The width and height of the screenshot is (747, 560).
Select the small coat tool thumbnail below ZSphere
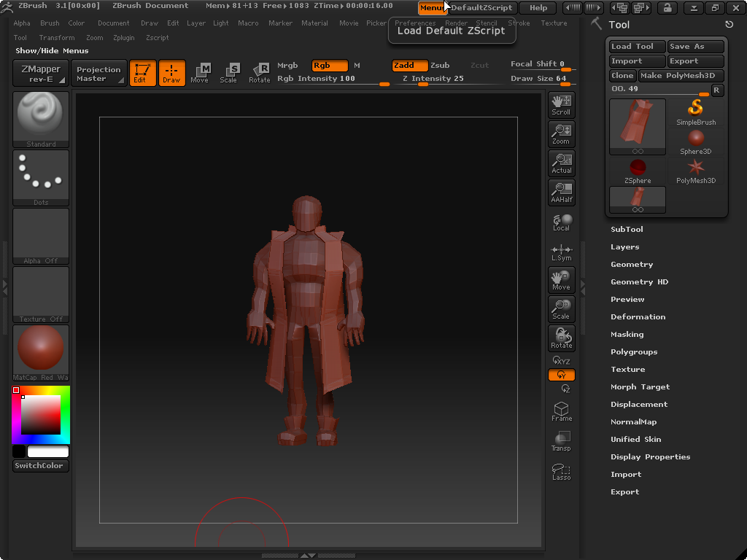click(x=638, y=200)
